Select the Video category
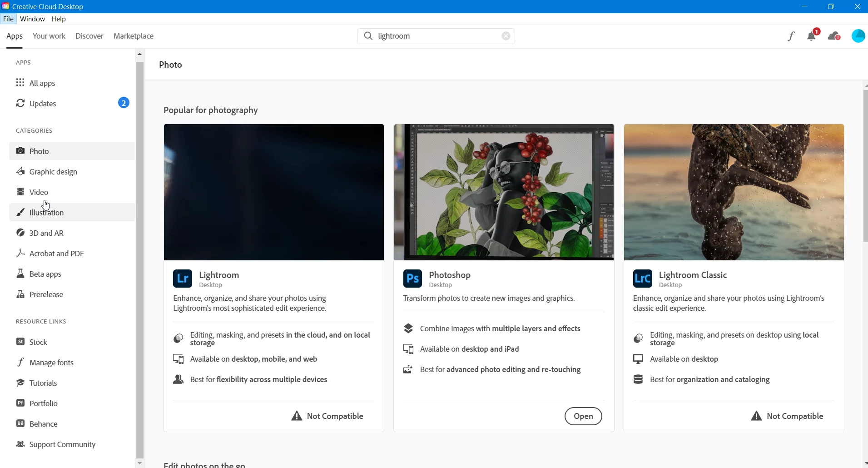868x468 pixels. click(72, 192)
